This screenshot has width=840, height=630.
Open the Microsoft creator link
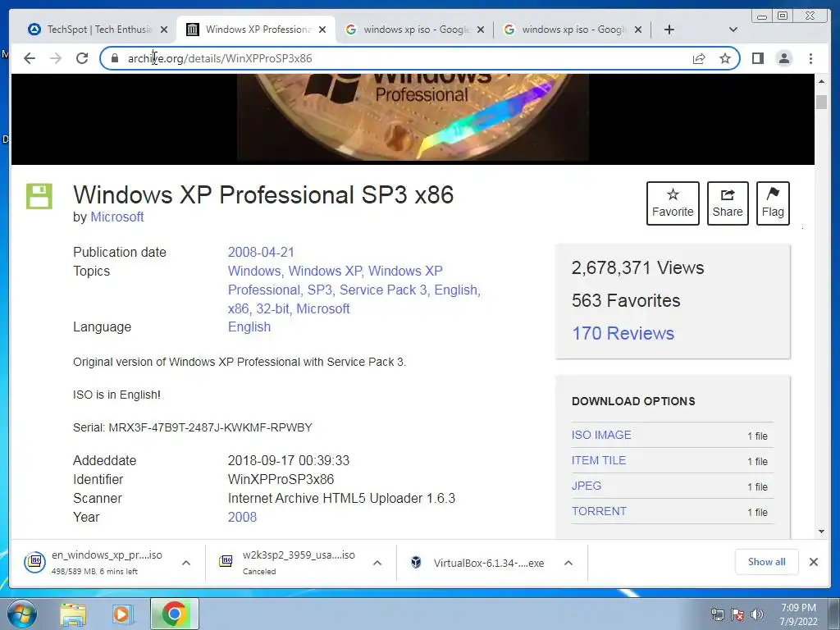coord(116,217)
